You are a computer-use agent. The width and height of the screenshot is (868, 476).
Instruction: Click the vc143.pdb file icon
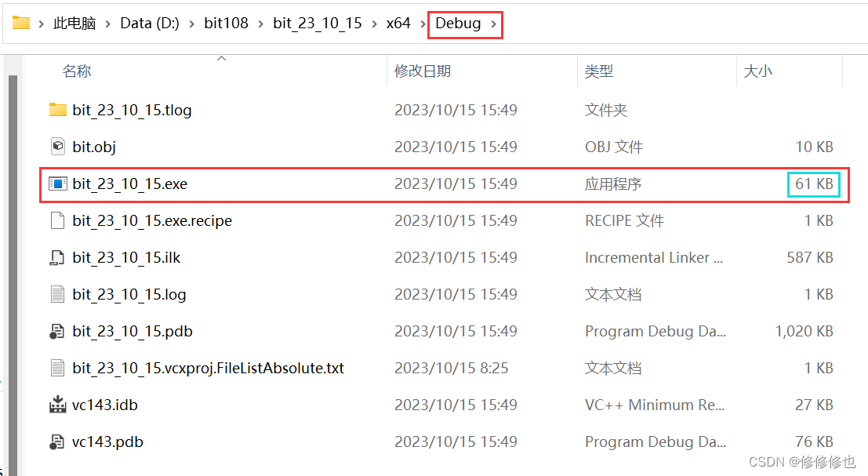tap(57, 441)
